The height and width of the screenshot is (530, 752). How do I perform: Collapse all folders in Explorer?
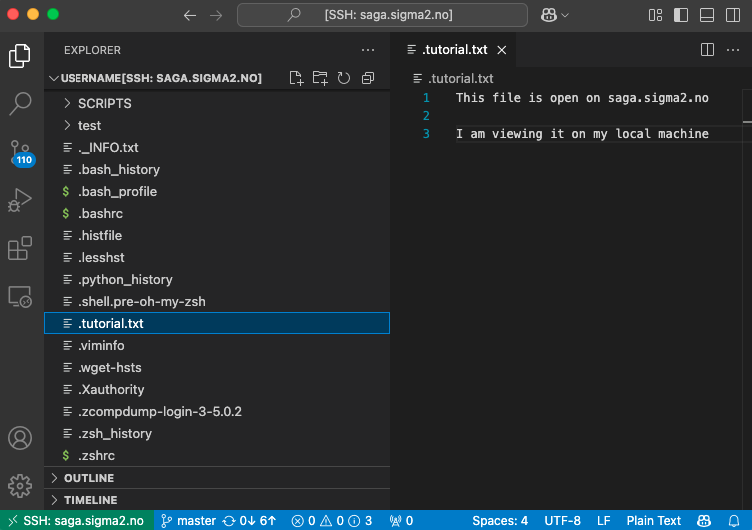tap(368, 78)
